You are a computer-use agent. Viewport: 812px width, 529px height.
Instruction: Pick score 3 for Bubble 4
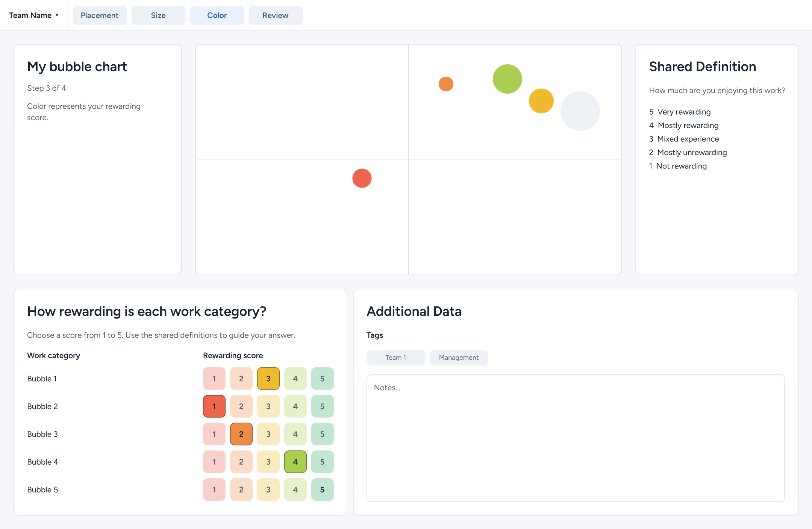coord(268,462)
